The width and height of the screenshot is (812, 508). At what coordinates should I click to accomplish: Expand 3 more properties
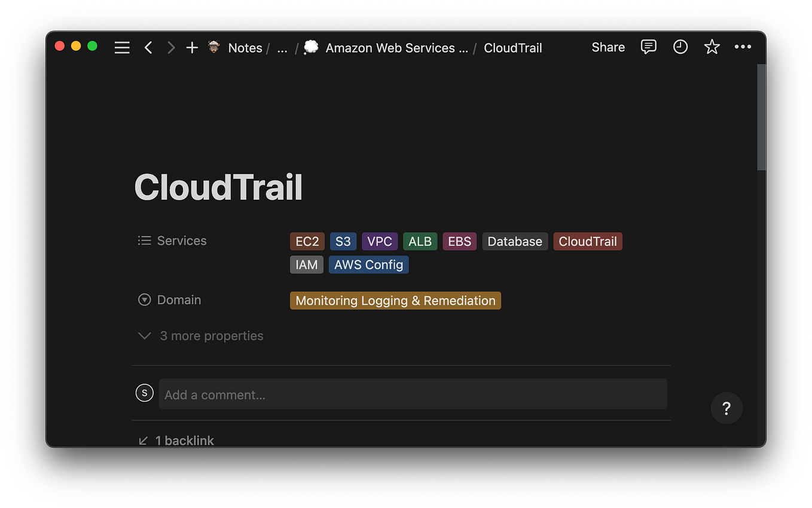[x=201, y=336]
